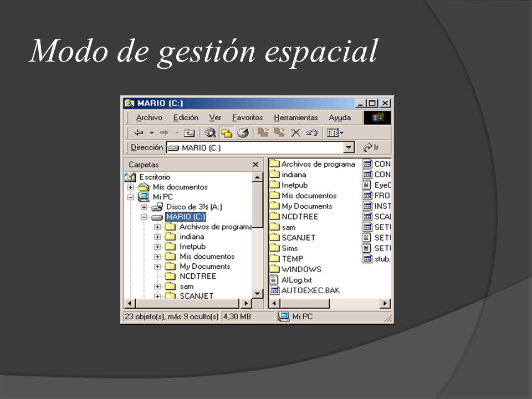Open the Search magnifier tool
This screenshot has width=532, height=399.
tap(210, 132)
